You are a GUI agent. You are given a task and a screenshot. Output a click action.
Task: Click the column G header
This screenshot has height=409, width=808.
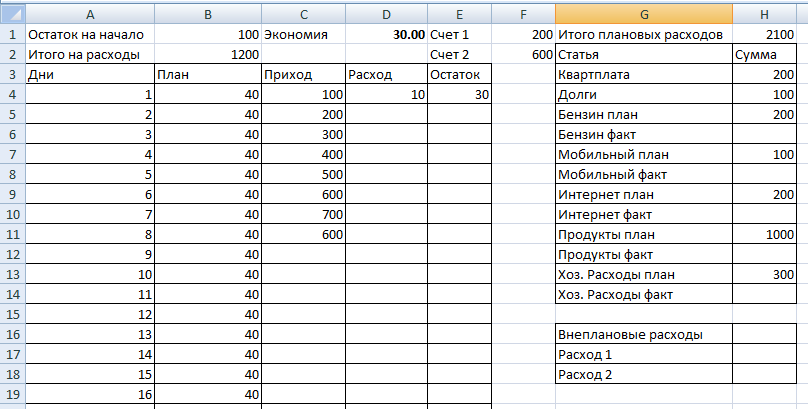643,13
